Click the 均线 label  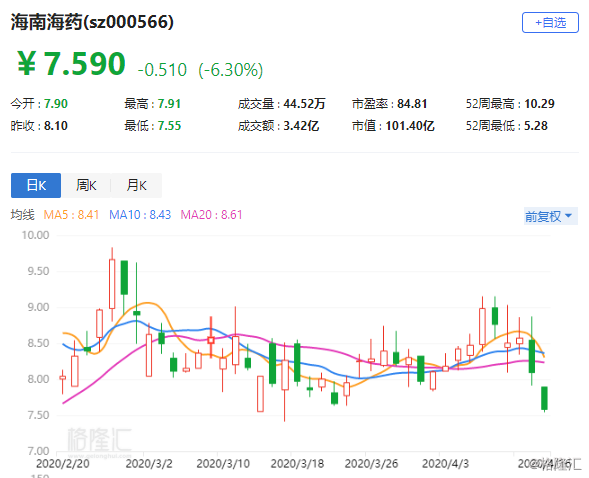point(23,215)
